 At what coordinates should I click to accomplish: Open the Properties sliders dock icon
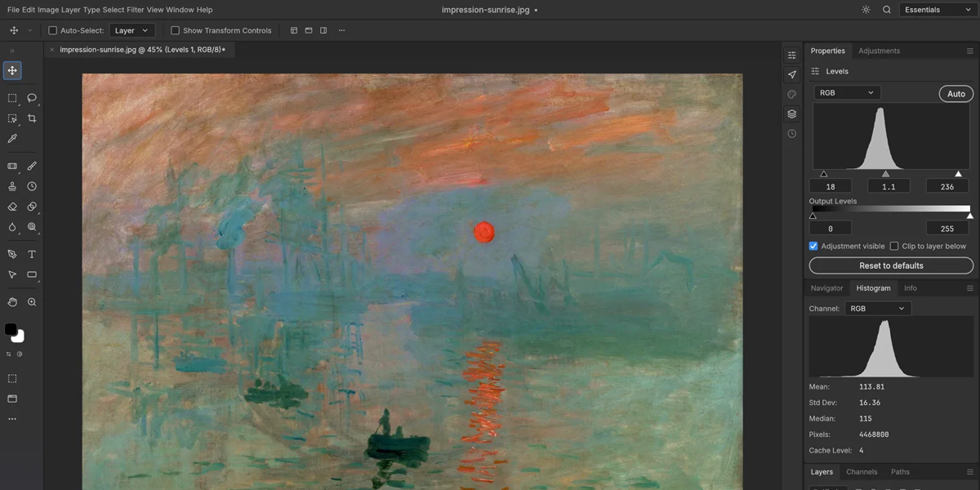(791, 55)
